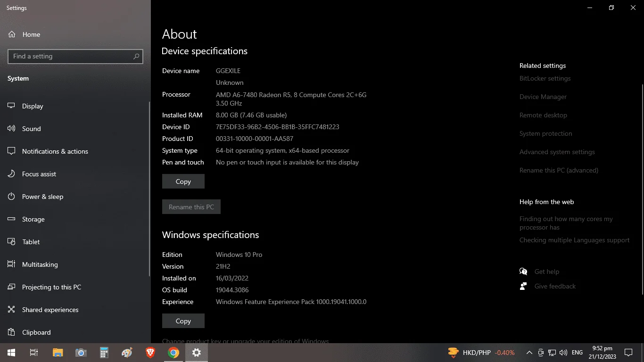Click the Installed RAM 8.00 GB value

click(x=251, y=115)
